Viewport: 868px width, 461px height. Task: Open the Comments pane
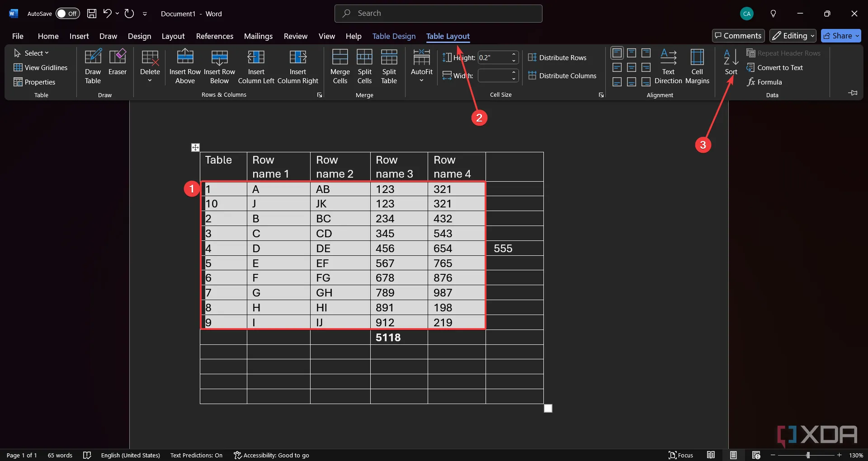[738, 36]
